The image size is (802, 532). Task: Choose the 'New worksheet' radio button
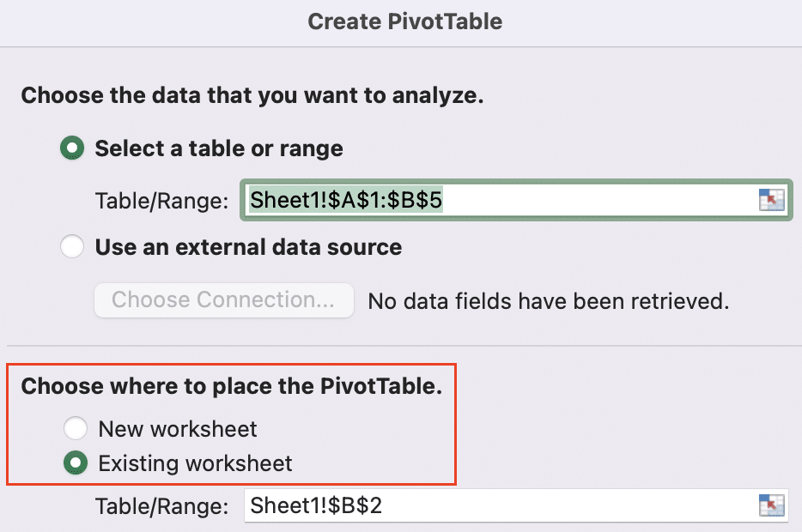76,428
